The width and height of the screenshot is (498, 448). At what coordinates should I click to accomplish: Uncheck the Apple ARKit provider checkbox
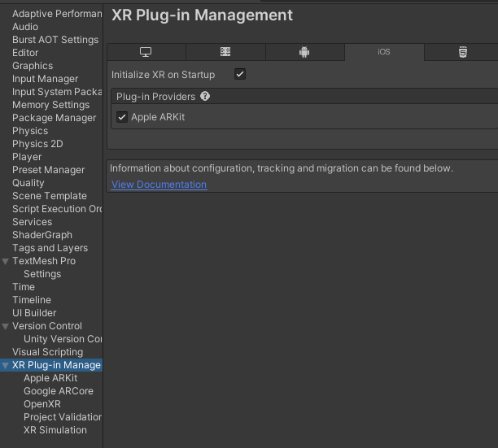pos(122,117)
